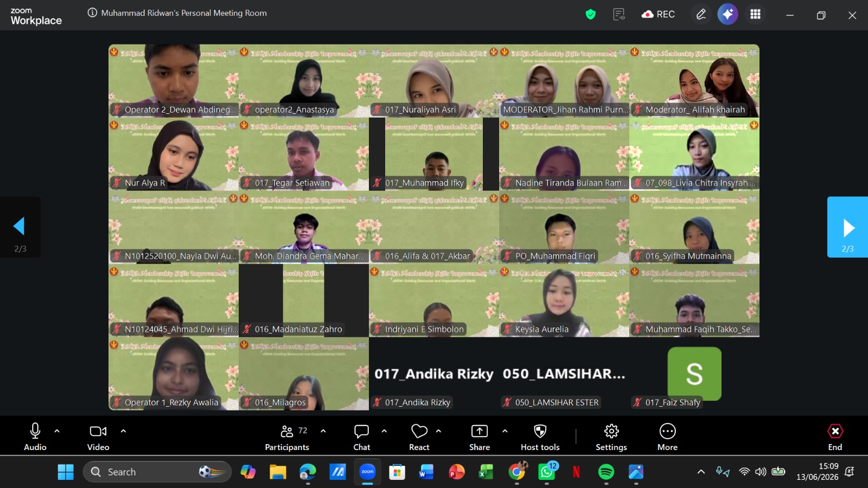Click the Moderator_ Alifah khairah name label
The height and width of the screenshot is (488, 868).
[x=695, y=110]
